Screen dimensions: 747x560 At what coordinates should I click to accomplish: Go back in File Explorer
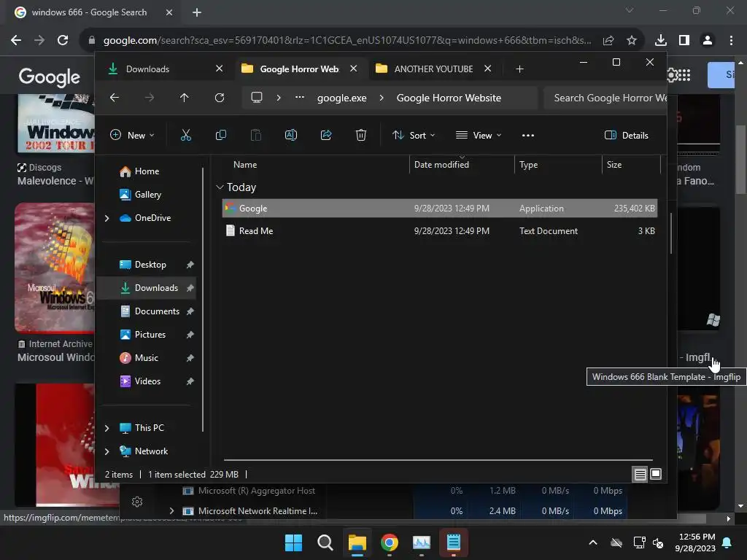115,98
